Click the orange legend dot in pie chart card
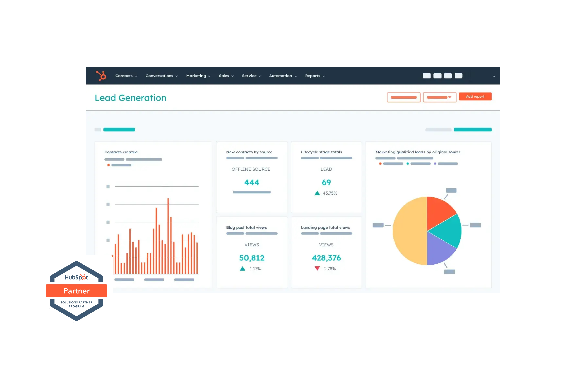This screenshot has width=588, height=381. (x=380, y=164)
